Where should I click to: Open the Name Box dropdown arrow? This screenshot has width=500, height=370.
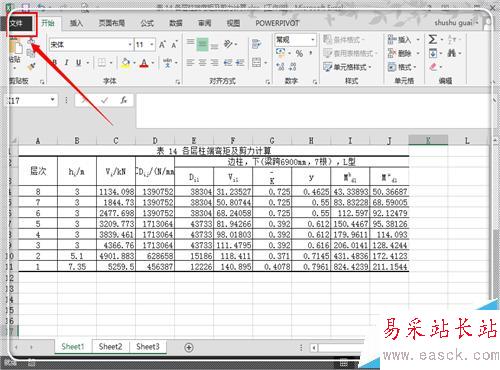(x=52, y=100)
